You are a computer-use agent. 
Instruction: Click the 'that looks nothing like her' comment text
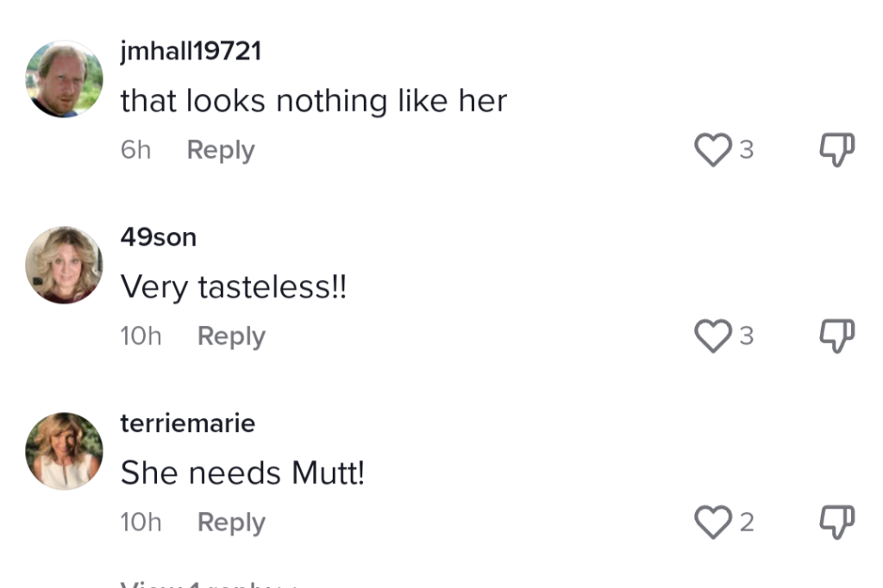tap(314, 102)
